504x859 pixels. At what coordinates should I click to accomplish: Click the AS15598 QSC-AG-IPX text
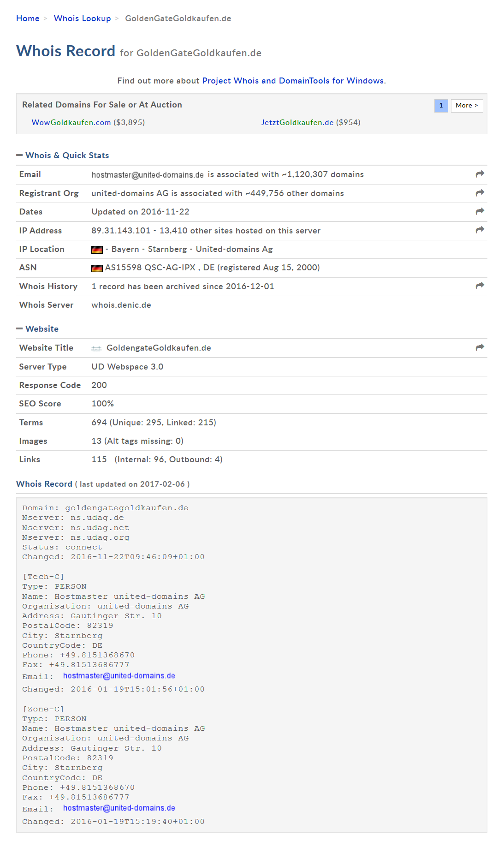pos(150,268)
